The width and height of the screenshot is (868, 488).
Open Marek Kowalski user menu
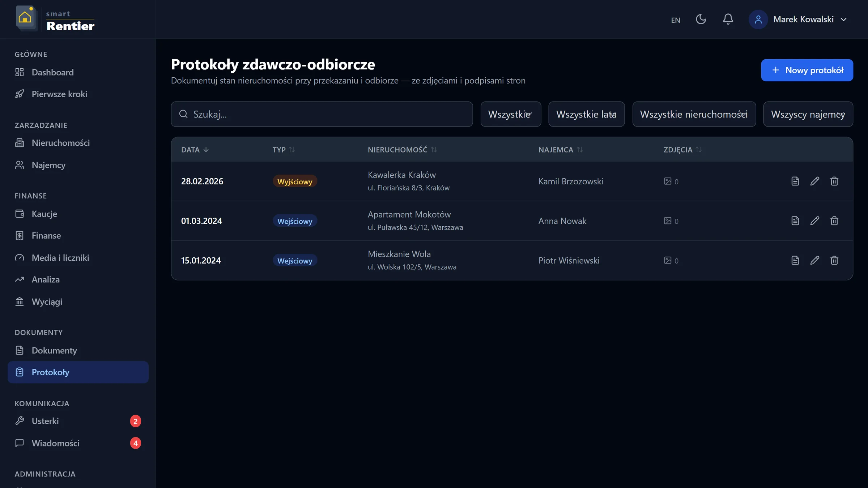click(799, 19)
